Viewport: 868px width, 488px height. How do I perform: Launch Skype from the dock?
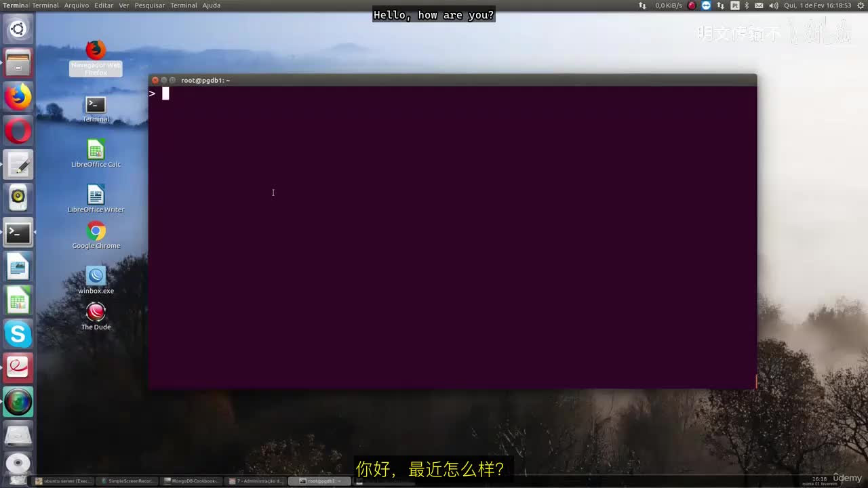click(x=18, y=334)
